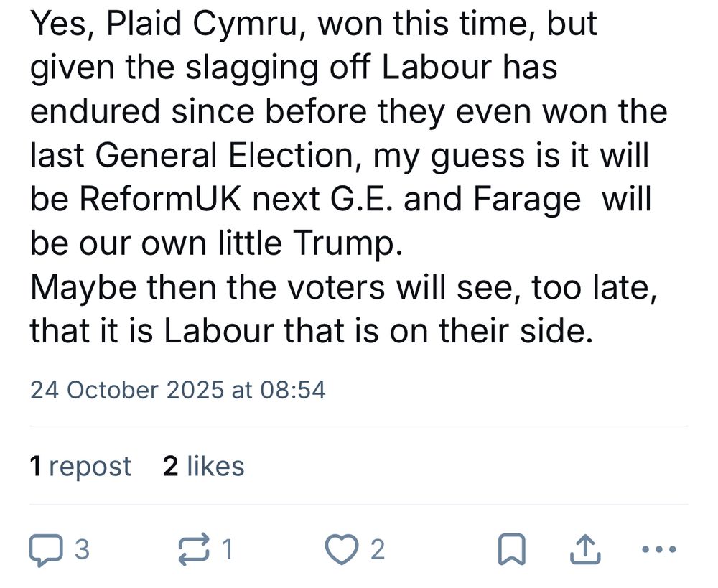This screenshot has height=588, width=718.
Task: Click the count "2" beside the heart
Action: tap(377, 550)
